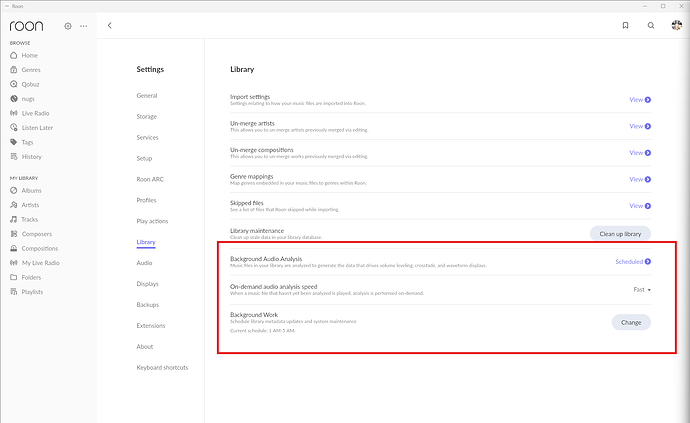Viewport: 690px width, 423px height.
Task: Select the Services settings tab
Action: [x=147, y=137]
